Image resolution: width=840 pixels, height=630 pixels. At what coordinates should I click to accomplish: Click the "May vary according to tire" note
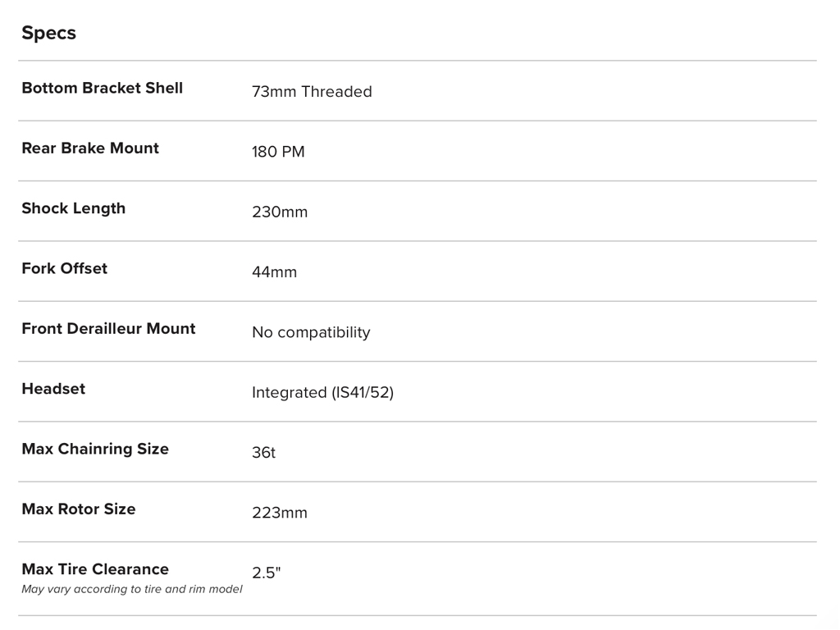point(131,589)
